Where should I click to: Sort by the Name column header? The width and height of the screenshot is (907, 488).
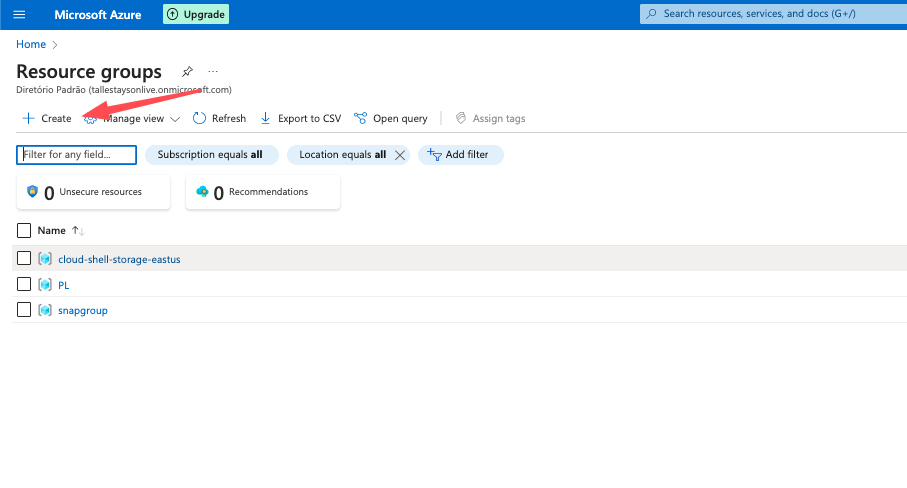[51, 230]
